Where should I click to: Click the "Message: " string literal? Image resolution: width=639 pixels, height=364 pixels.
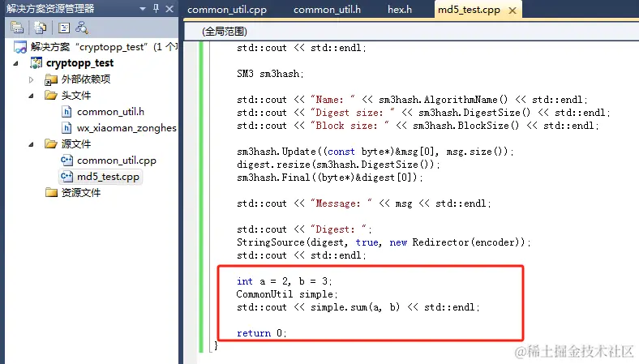tap(341, 203)
